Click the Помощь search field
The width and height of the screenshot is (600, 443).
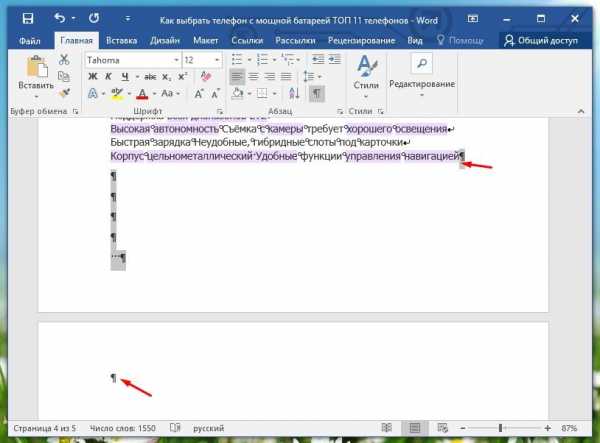click(x=462, y=40)
